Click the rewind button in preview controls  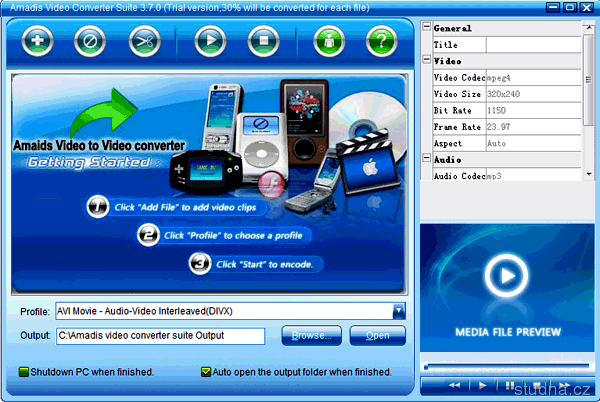pyautogui.click(x=455, y=386)
